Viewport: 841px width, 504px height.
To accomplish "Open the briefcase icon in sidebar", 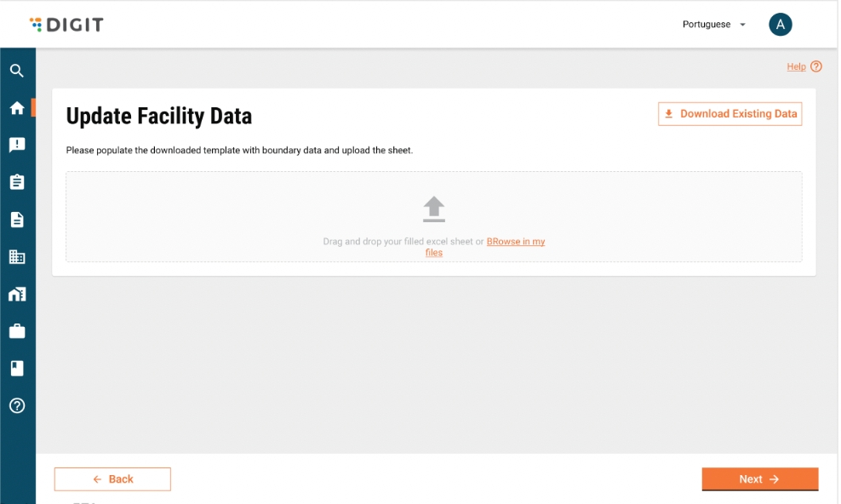I will [16, 331].
